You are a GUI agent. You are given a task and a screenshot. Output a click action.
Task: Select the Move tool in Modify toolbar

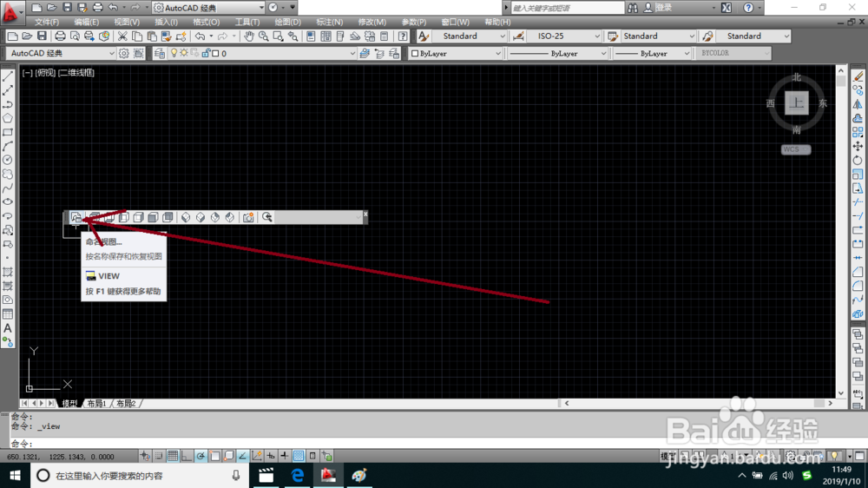[858, 146]
